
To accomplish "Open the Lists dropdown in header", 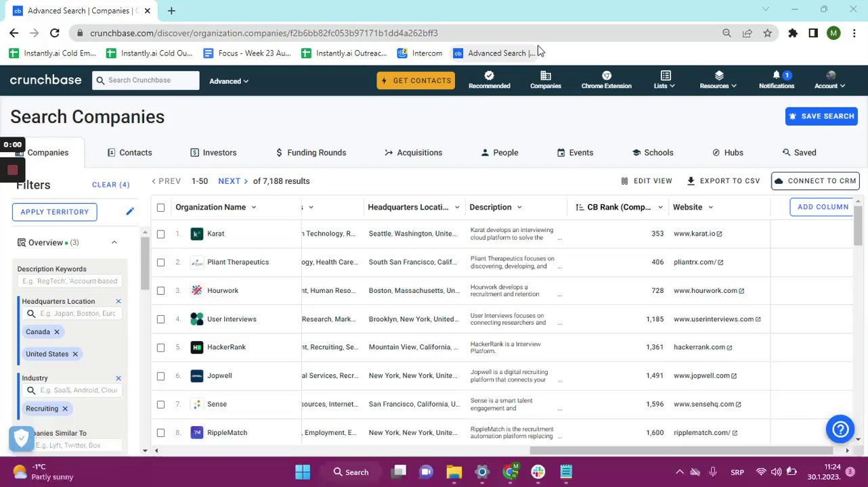I will coord(664,80).
